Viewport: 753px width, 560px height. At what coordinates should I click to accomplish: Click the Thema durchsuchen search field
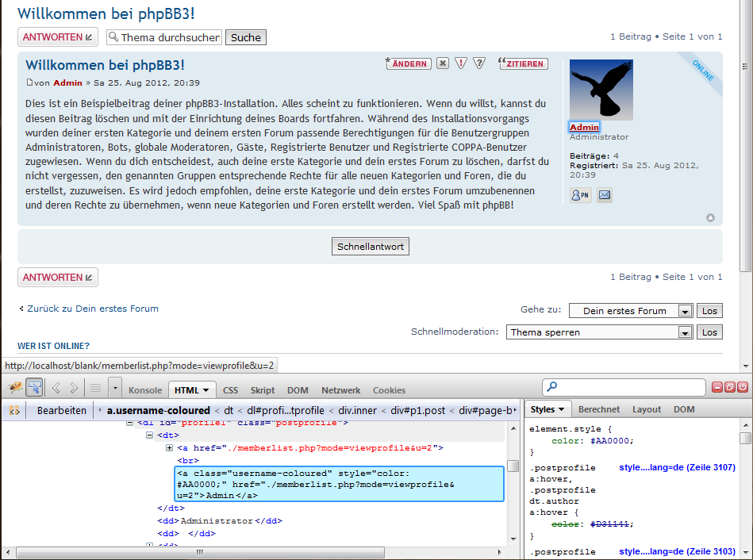pos(164,37)
